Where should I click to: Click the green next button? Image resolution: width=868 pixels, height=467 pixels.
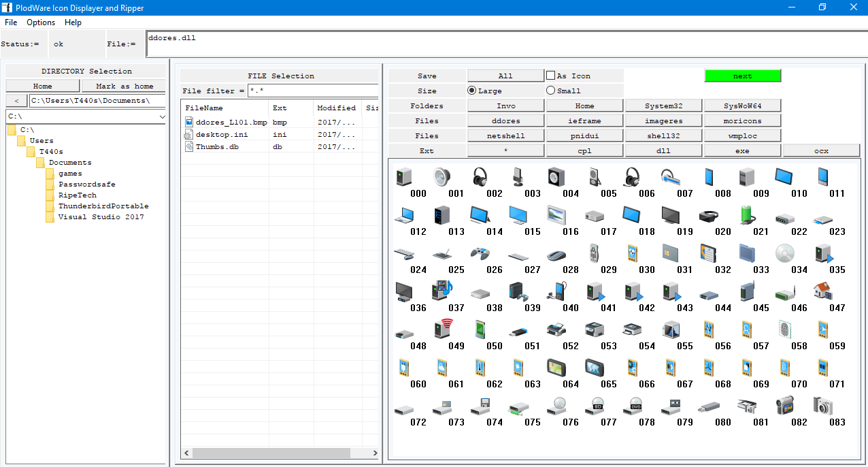click(743, 75)
